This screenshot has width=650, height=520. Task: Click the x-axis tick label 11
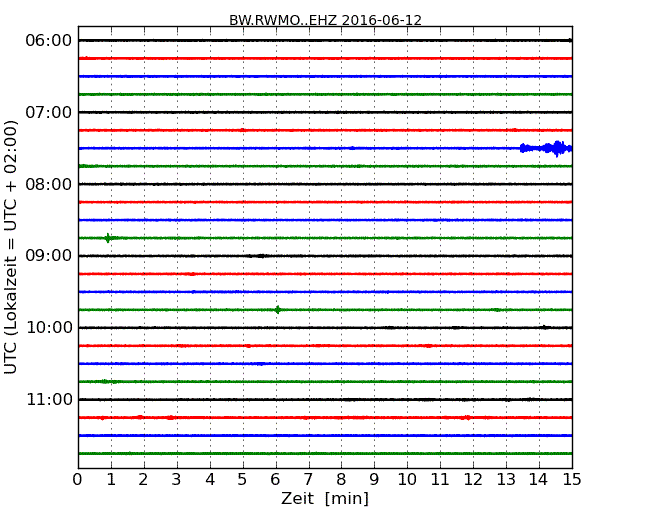pos(440,480)
